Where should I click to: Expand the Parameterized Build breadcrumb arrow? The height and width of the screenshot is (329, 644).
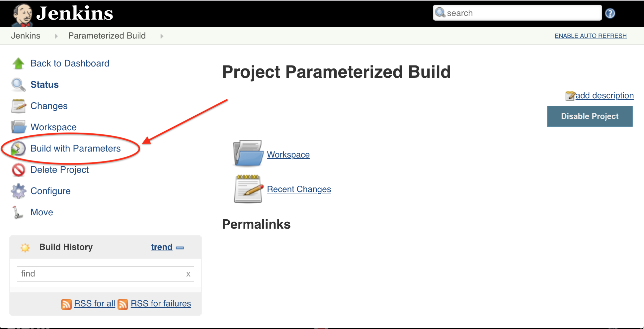coord(162,36)
